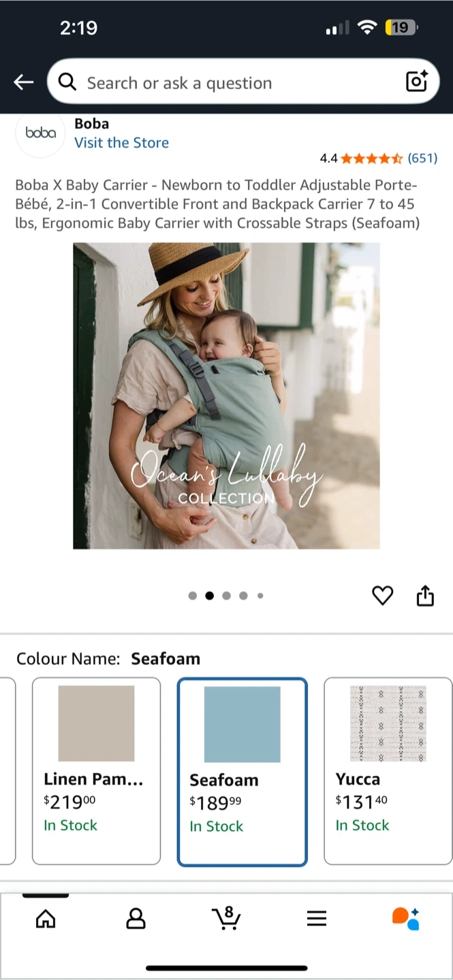The width and height of the screenshot is (453, 980).
Task: Tap the back arrow icon
Action: coord(24,82)
